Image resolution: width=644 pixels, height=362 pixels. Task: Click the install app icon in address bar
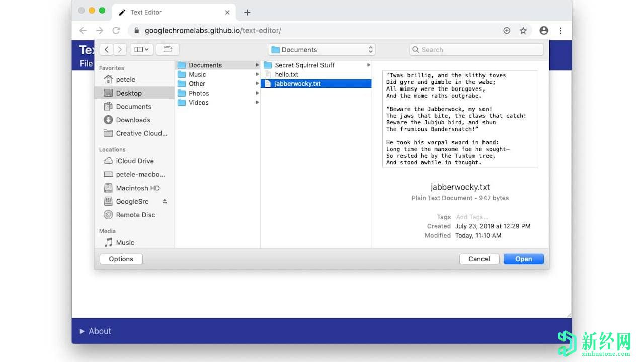point(507,30)
